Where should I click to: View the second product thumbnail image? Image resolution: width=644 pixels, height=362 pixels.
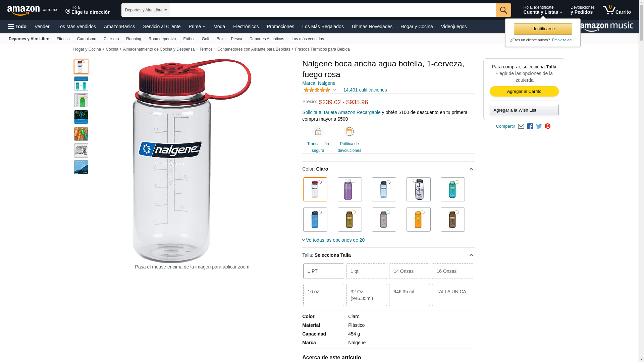pyautogui.click(x=81, y=83)
